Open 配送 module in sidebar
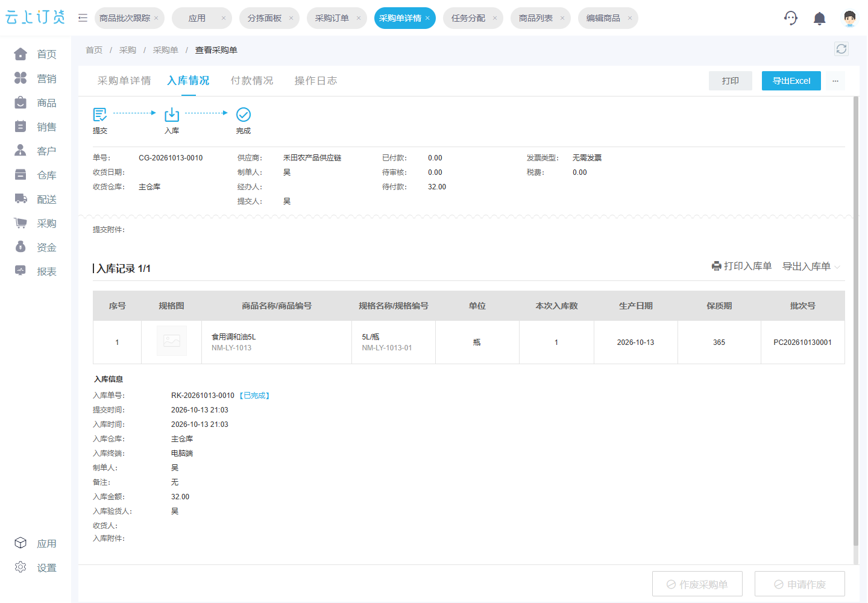This screenshot has height=603, width=868. tap(36, 199)
